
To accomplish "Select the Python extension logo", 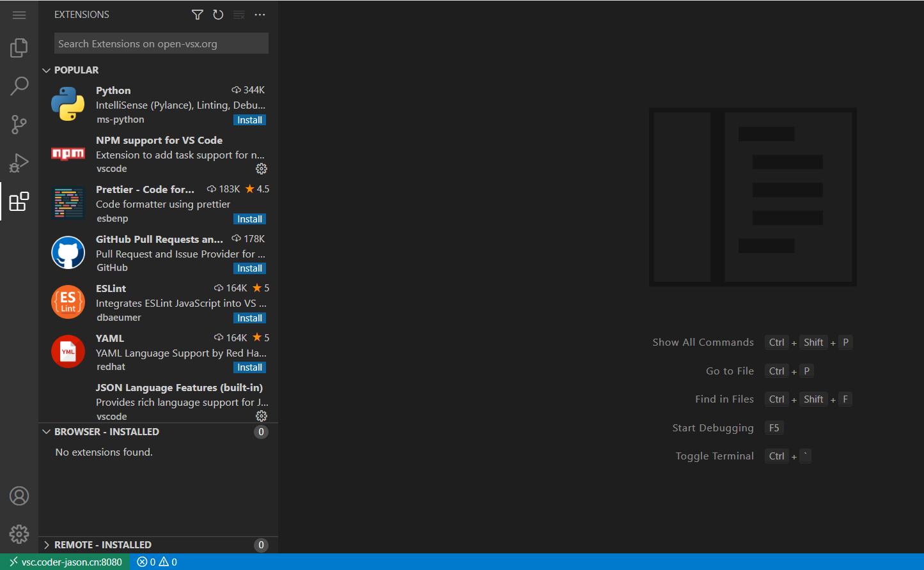I will coord(68,104).
